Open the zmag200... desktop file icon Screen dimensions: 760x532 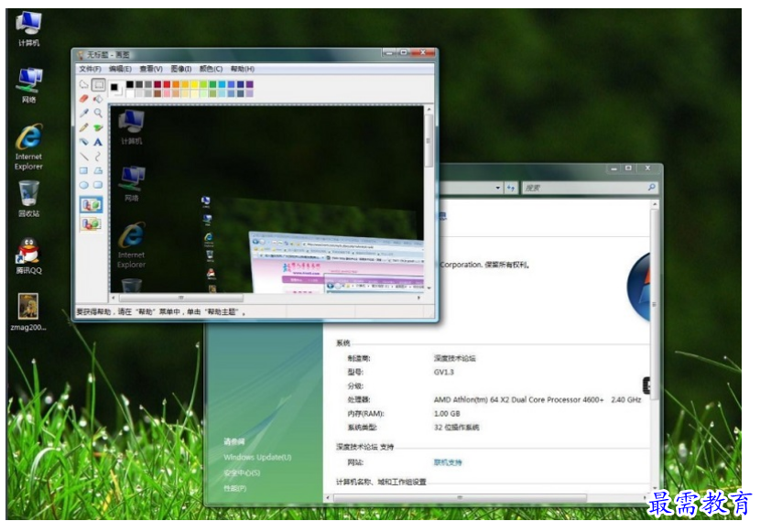point(28,312)
